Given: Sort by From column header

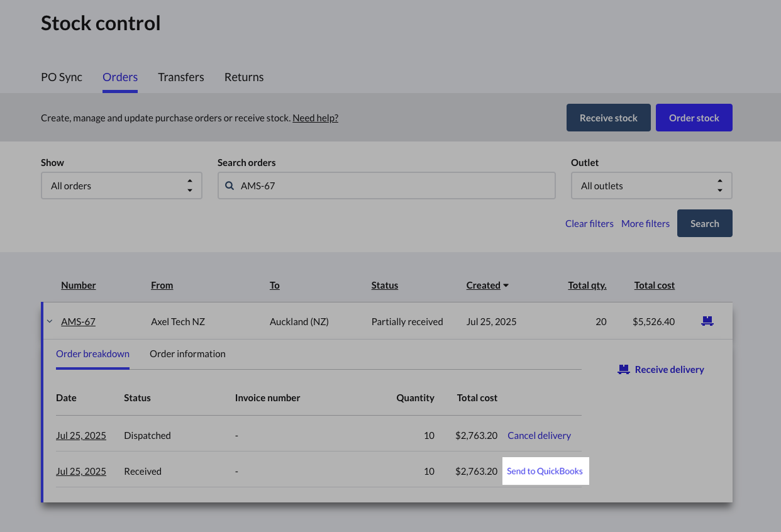Looking at the screenshot, I should [x=162, y=285].
